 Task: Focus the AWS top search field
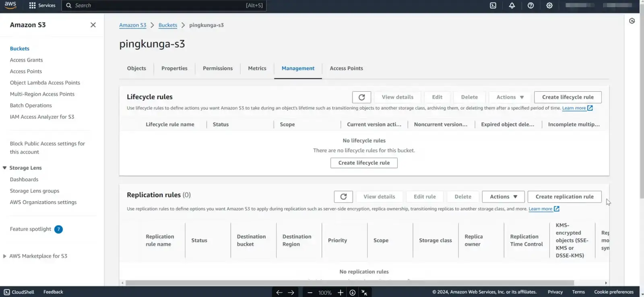(164, 6)
